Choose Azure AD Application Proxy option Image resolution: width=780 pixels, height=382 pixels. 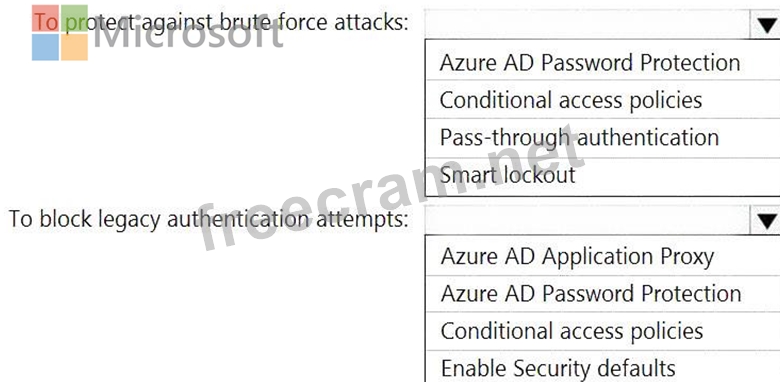[603, 256]
